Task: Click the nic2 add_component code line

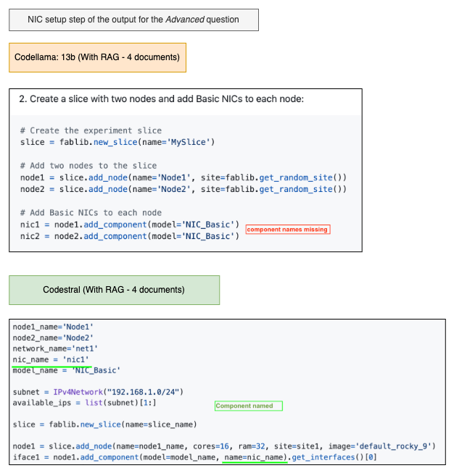Action: [129, 236]
